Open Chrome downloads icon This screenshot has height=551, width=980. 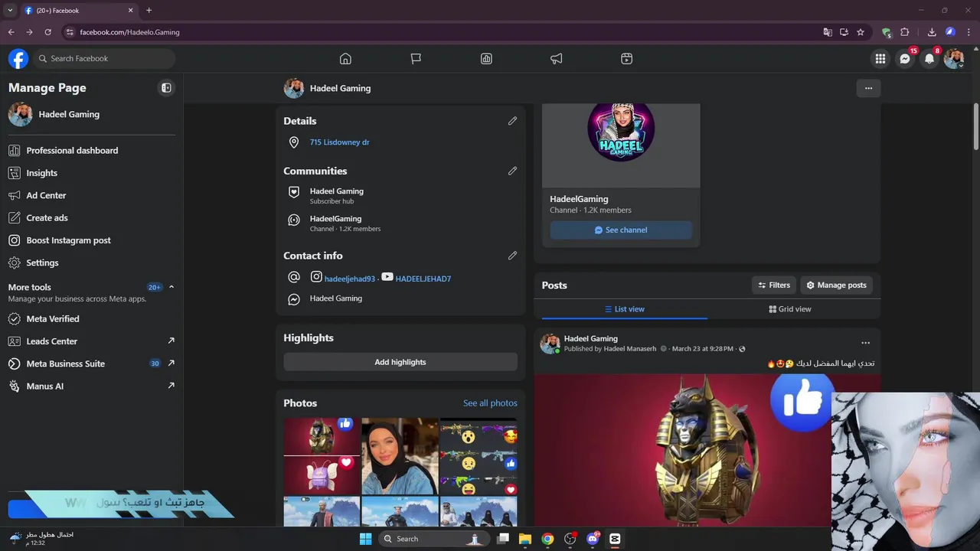[x=932, y=32]
